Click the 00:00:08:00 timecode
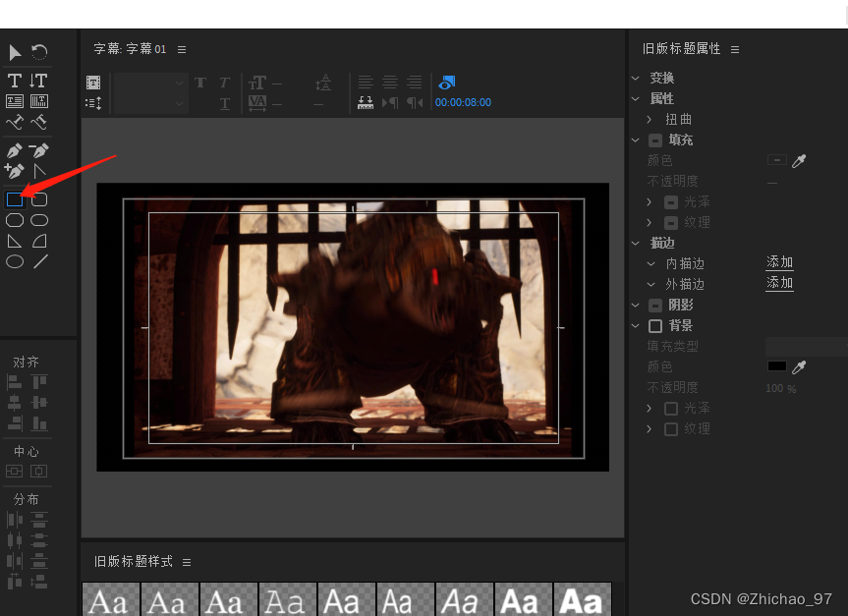 tap(463, 103)
